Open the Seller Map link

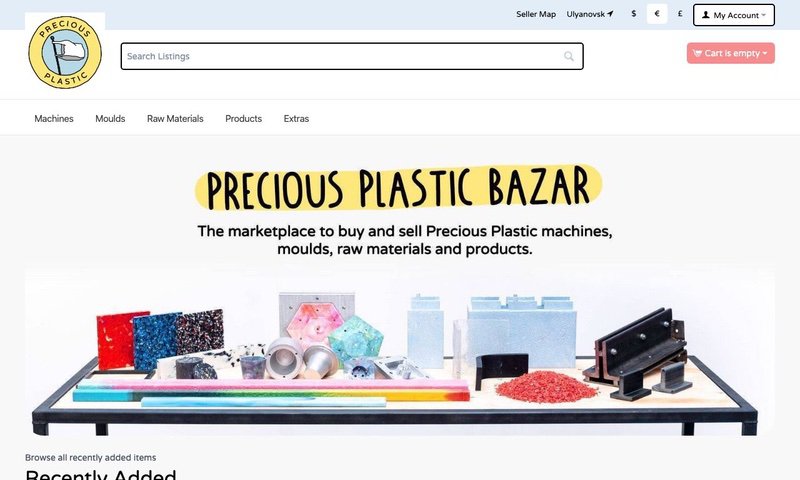[536, 14]
